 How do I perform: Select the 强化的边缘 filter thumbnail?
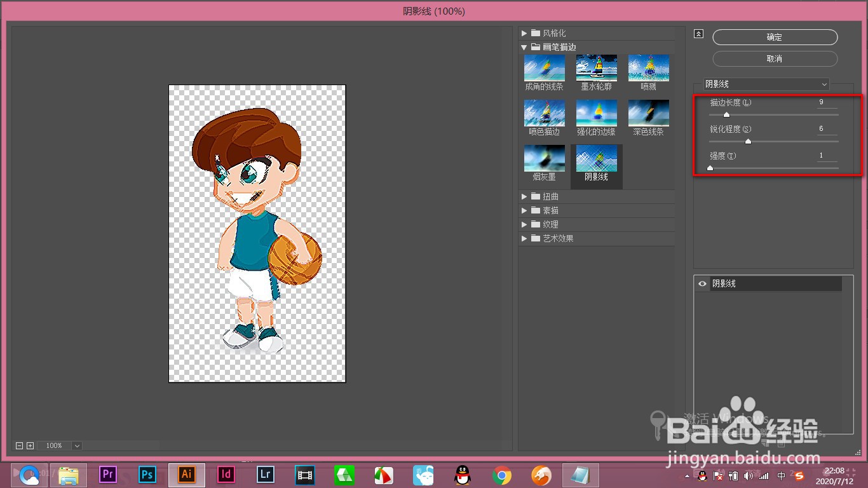tap(596, 113)
